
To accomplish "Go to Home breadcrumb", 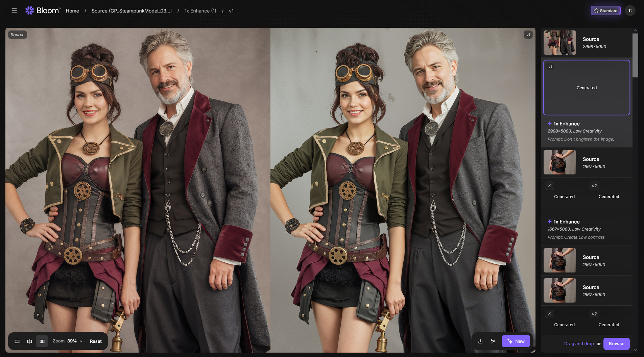I will [72, 11].
